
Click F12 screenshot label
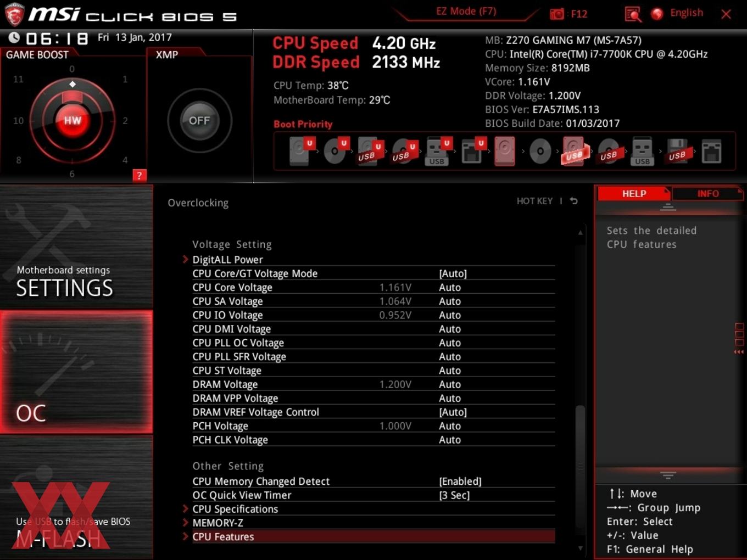pyautogui.click(x=579, y=14)
